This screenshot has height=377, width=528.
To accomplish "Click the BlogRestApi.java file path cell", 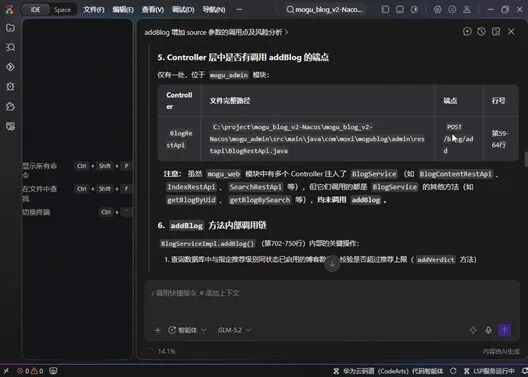I will point(318,139).
